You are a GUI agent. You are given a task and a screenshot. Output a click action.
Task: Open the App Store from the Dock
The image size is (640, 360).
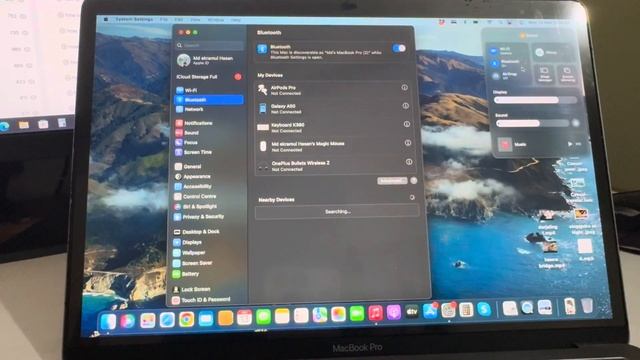430,311
